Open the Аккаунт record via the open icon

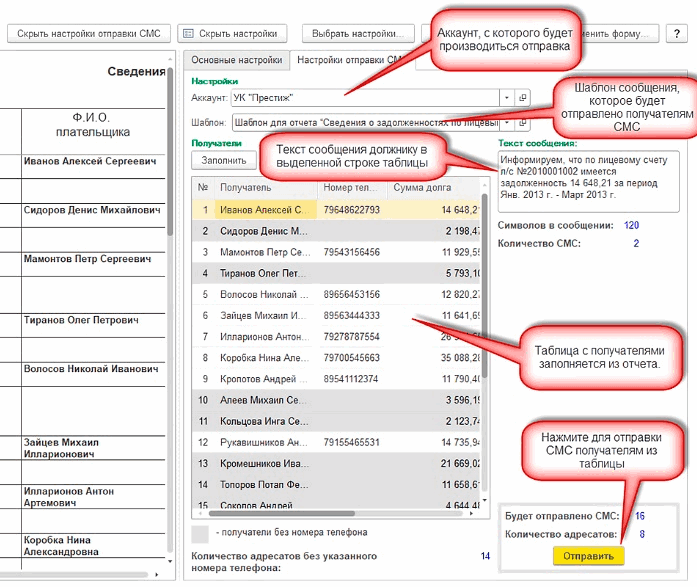(x=522, y=98)
